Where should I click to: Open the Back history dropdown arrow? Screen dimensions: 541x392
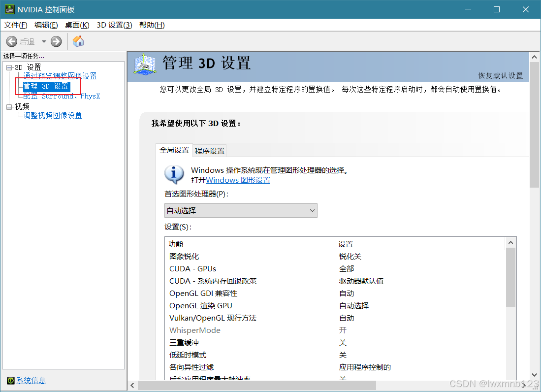click(44, 42)
